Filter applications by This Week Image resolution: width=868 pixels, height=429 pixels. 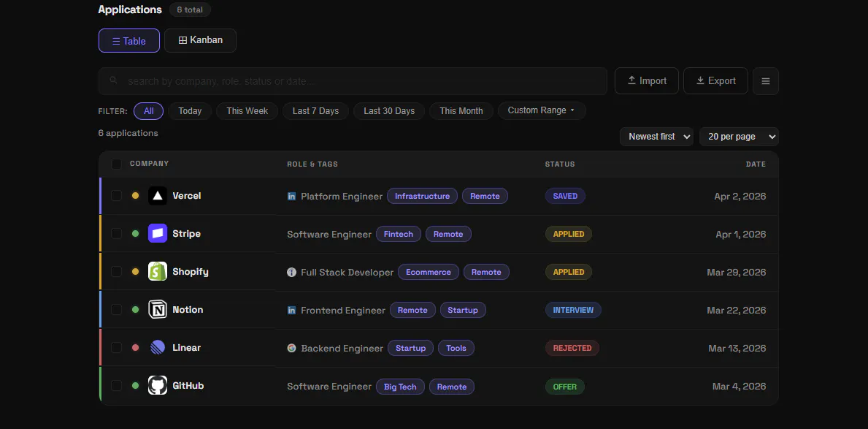(x=247, y=111)
